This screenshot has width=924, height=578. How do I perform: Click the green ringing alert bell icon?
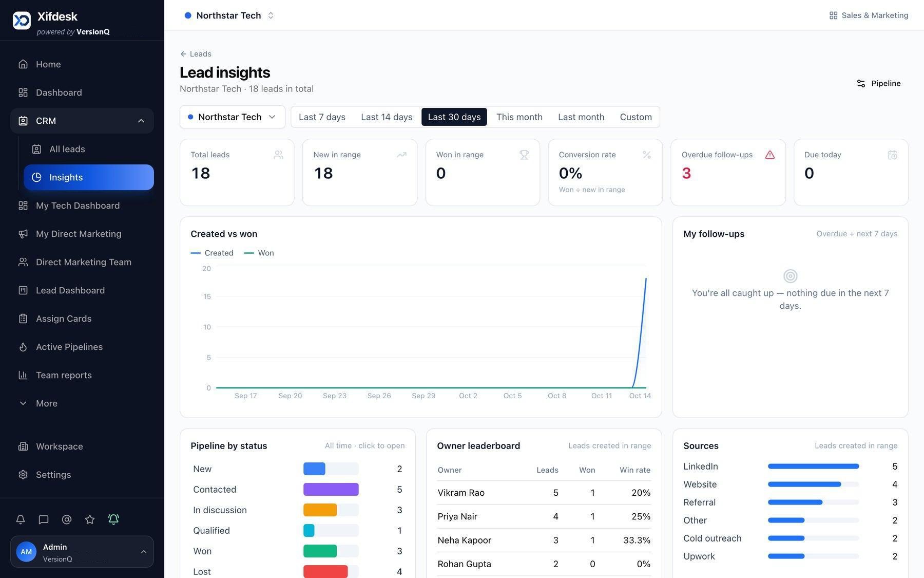pyautogui.click(x=113, y=519)
